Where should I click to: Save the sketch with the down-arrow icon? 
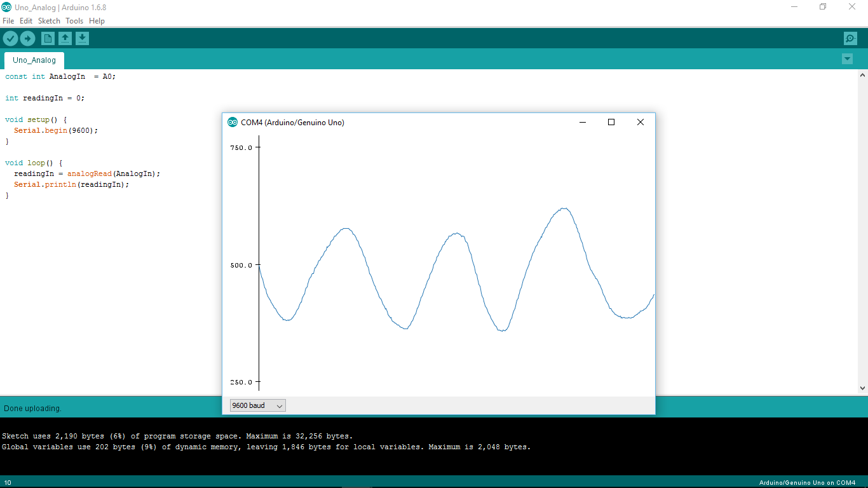click(x=82, y=39)
